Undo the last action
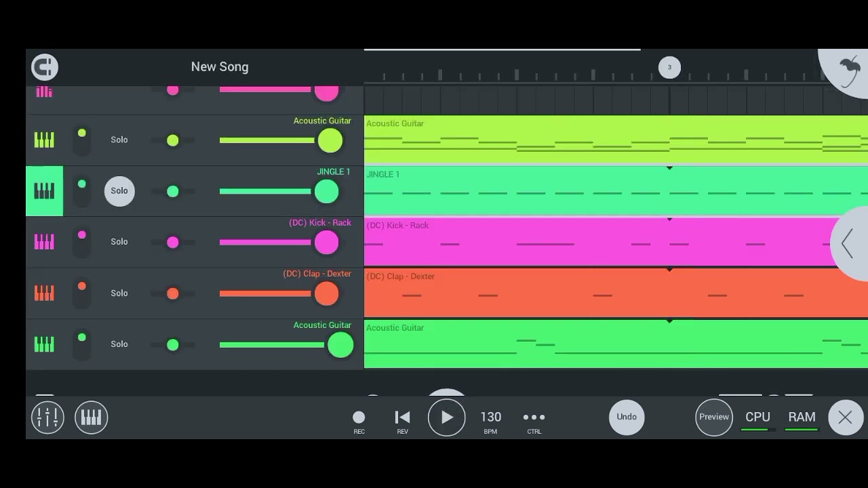The width and height of the screenshot is (868, 488). click(627, 417)
